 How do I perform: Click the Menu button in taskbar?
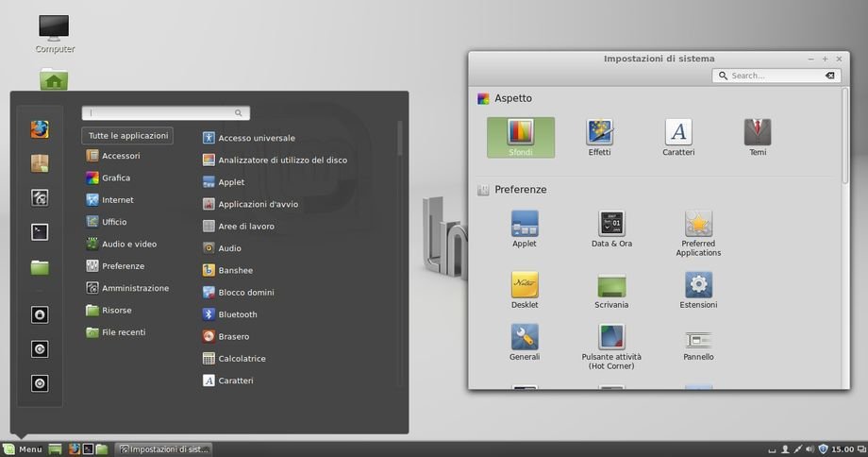point(23,449)
